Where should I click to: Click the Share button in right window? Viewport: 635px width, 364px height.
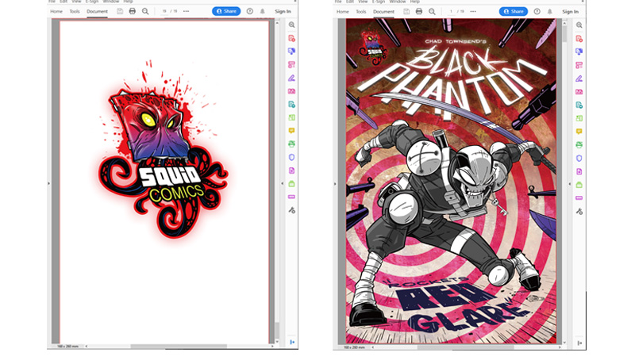tap(514, 12)
